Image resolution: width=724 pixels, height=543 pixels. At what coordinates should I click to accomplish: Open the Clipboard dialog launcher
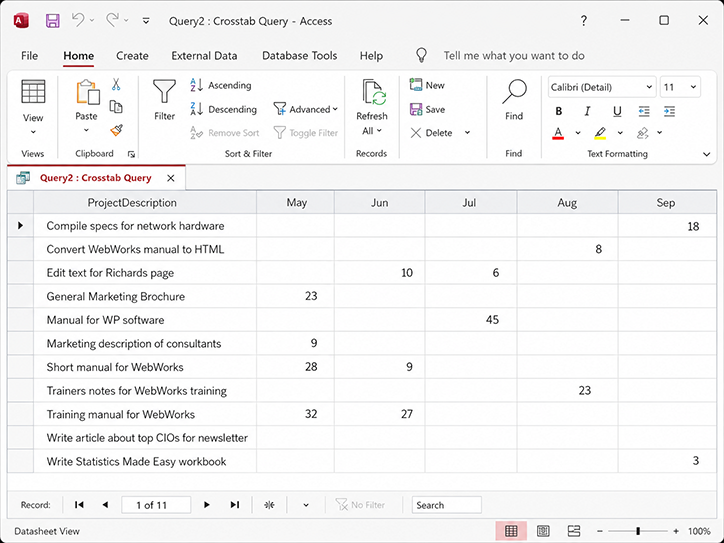coord(131,155)
